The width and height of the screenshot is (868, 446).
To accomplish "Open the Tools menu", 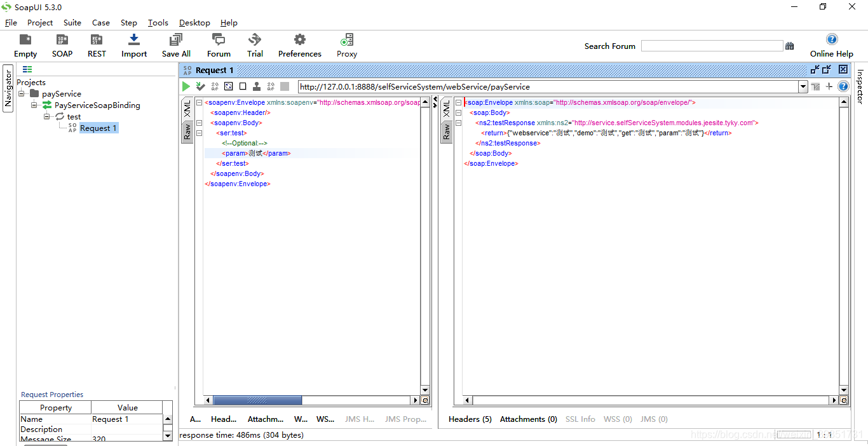I will 158,22.
